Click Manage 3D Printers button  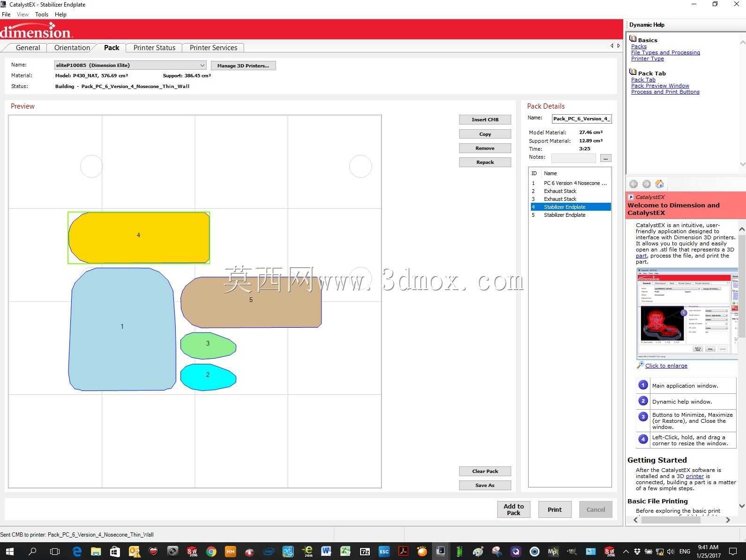[x=243, y=66]
